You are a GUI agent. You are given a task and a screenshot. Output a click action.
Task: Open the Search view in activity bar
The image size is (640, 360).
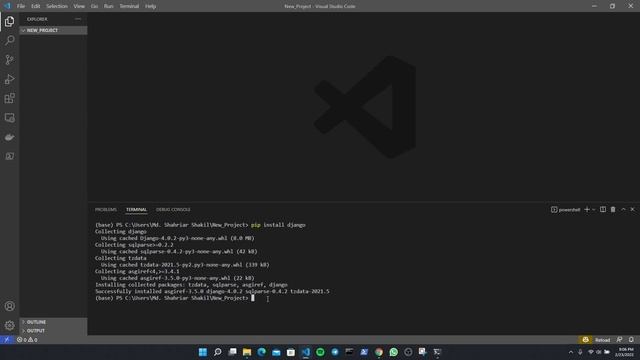pyautogui.click(x=9, y=40)
